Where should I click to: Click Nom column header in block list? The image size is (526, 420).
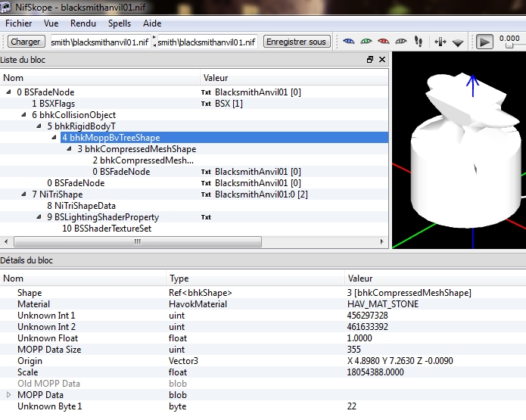pos(100,78)
